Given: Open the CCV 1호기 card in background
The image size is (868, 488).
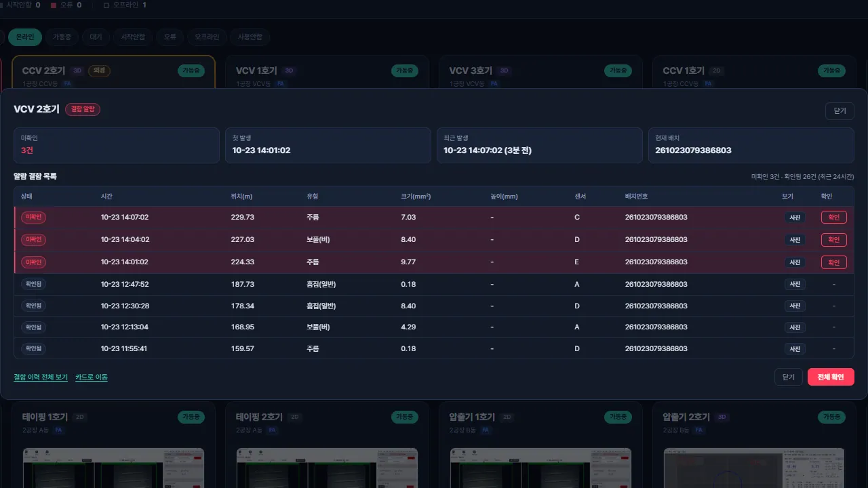Looking at the screenshot, I should click(754, 72).
